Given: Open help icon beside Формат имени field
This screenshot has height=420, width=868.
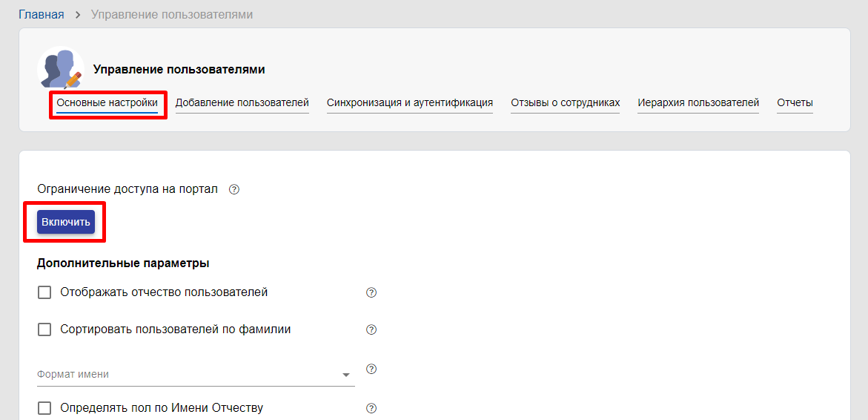Looking at the screenshot, I should [x=371, y=369].
